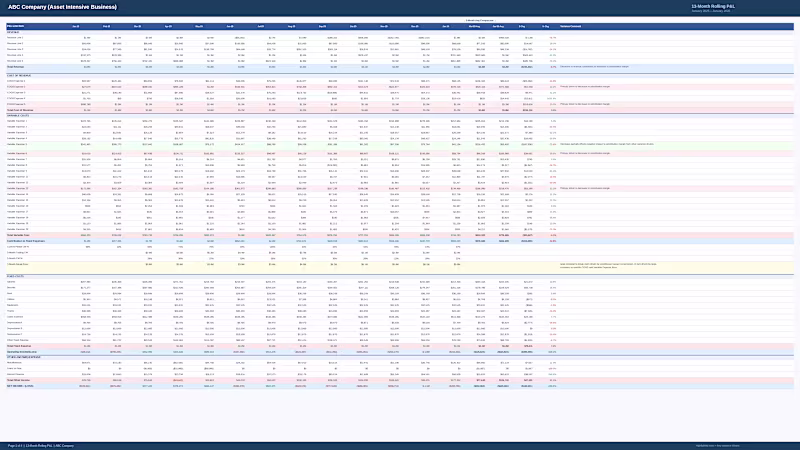Select the 'Variable Expense 5' row label
The image size is (800, 450).
pyautogui.click(x=17, y=144)
